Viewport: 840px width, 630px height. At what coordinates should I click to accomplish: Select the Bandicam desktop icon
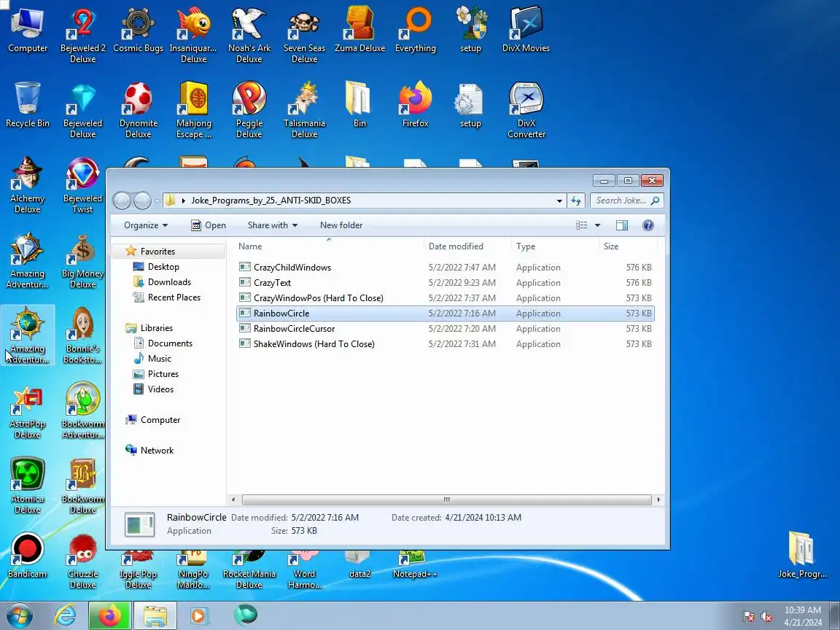(x=27, y=556)
